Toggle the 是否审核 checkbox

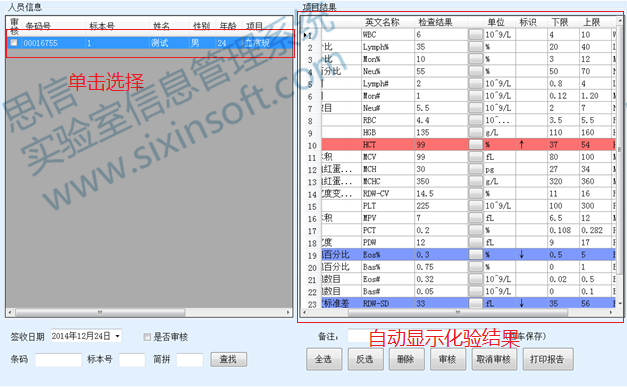(x=147, y=337)
